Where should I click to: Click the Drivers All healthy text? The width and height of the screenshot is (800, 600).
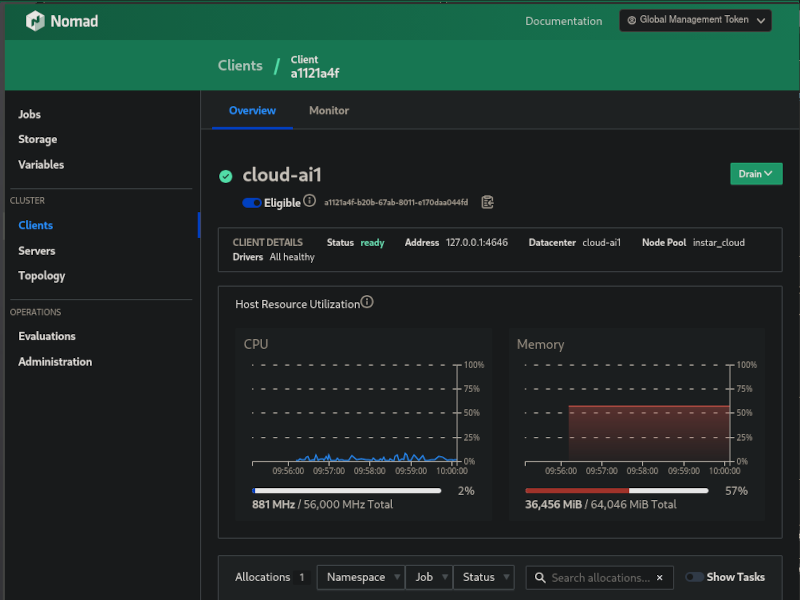[274, 257]
